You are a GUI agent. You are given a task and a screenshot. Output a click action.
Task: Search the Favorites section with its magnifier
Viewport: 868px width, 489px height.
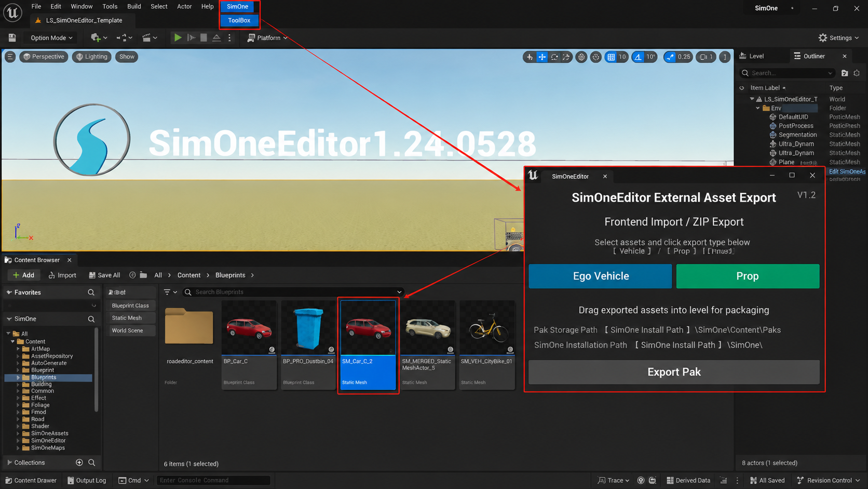91,293
